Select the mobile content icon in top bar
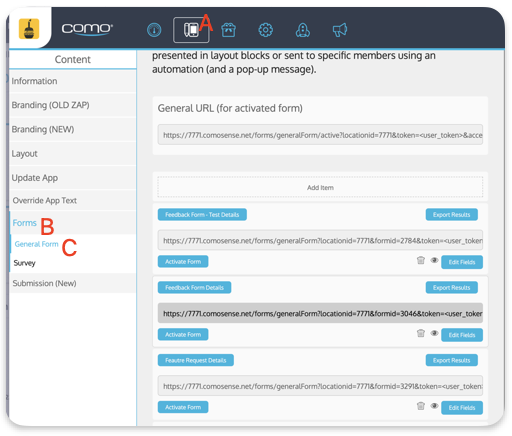Screen dimensions: 512x436 pos(191,30)
